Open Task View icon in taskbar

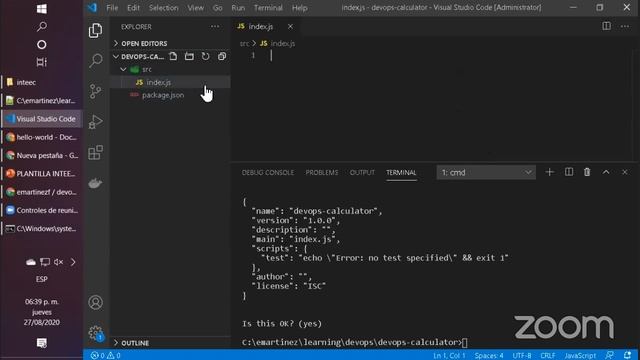click(x=42, y=62)
